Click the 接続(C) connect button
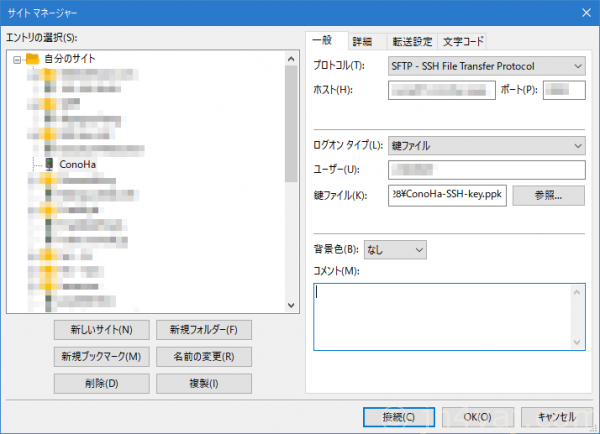The height and width of the screenshot is (434, 600). 397,416
